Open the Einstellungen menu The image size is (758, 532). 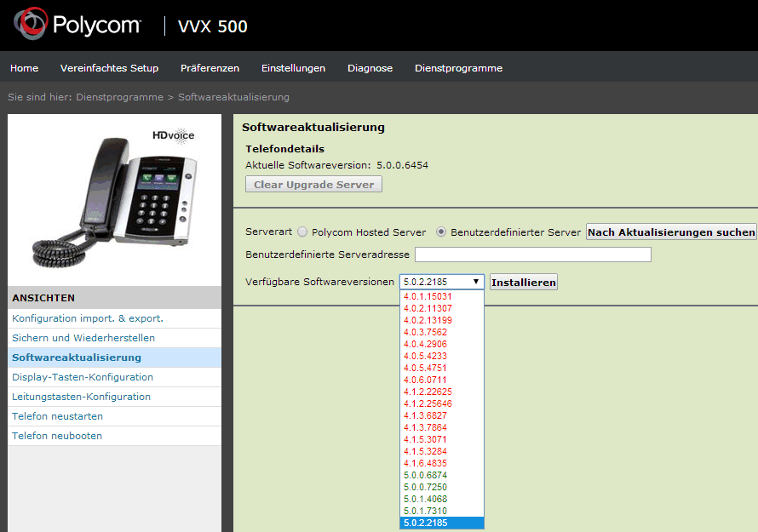[x=294, y=68]
